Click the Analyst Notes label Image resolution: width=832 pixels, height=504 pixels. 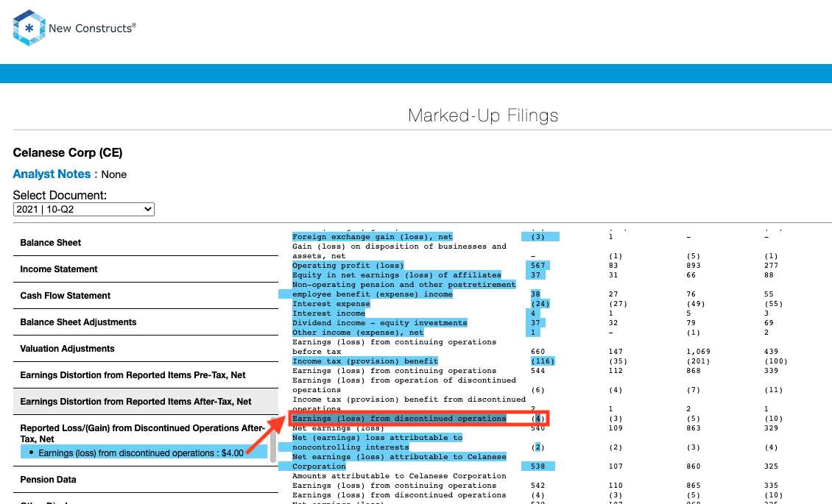coord(55,174)
